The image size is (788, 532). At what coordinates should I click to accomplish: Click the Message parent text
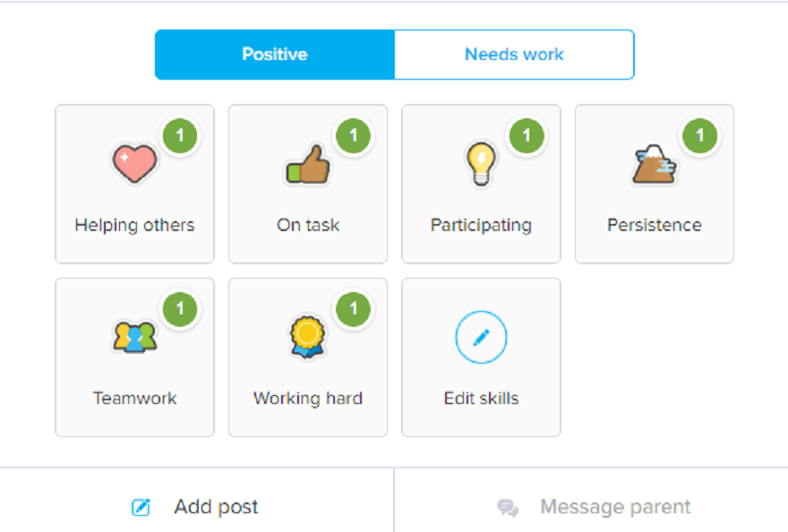tap(615, 507)
